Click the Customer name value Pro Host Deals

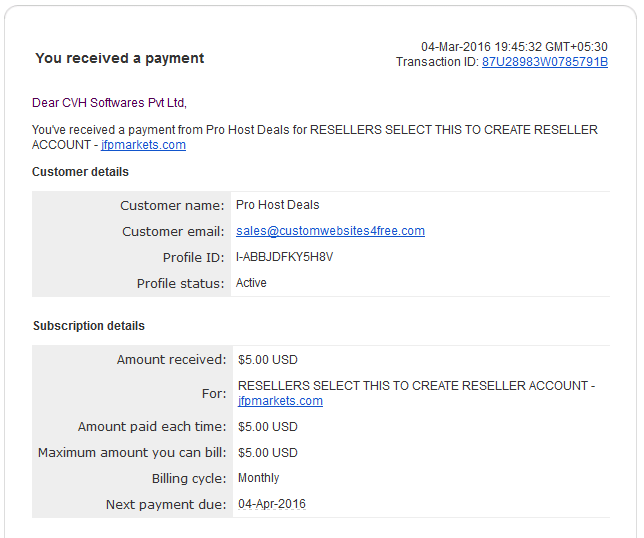[278, 205]
